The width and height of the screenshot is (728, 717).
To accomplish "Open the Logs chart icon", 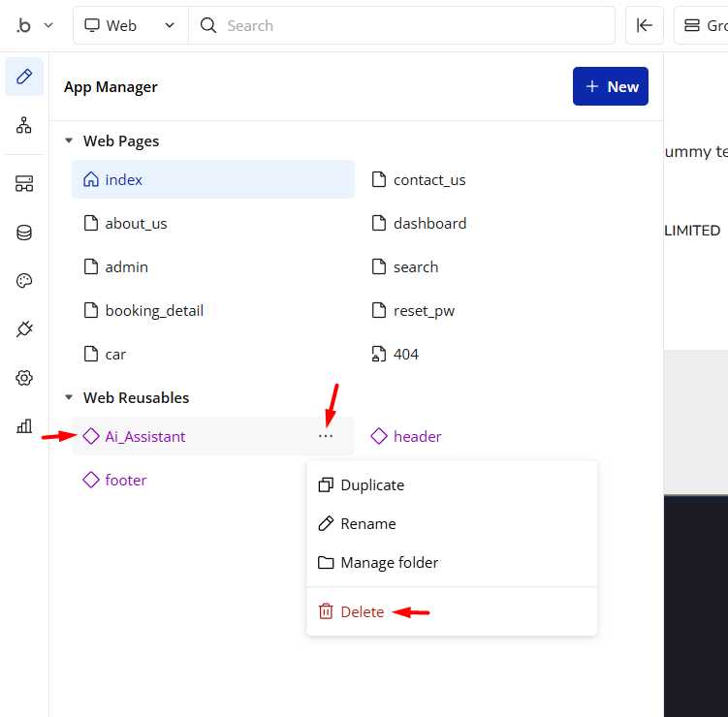I will click(x=24, y=425).
